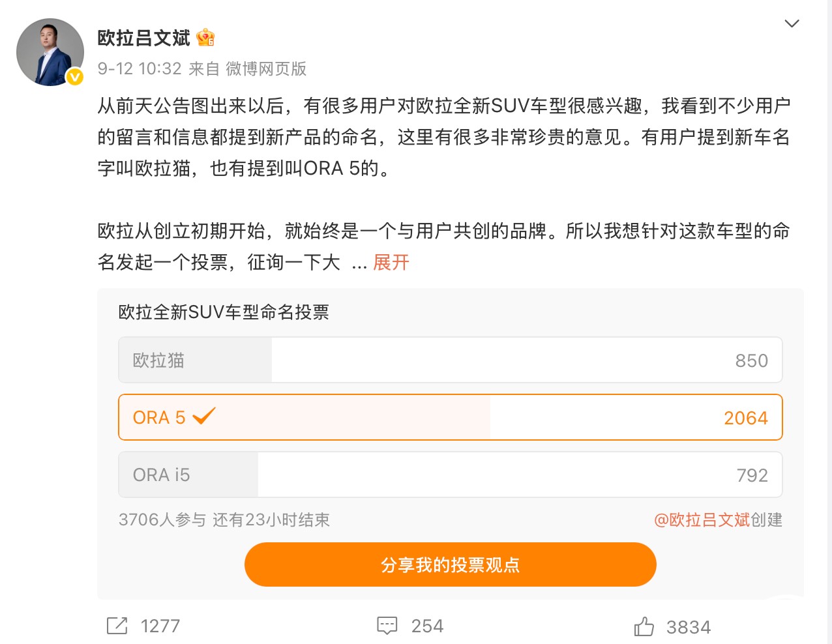Click the repost share icon
832x644 pixels.
(117, 626)
